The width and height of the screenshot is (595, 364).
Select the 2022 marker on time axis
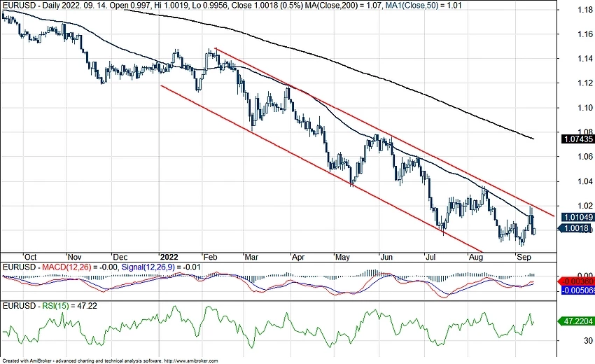pyautogui.click(x=169, y=256)
